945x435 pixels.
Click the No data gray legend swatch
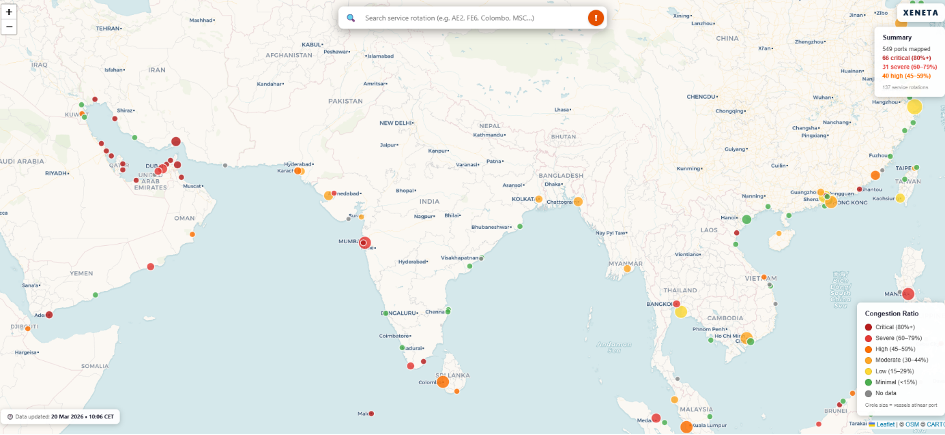pos(868,393)
